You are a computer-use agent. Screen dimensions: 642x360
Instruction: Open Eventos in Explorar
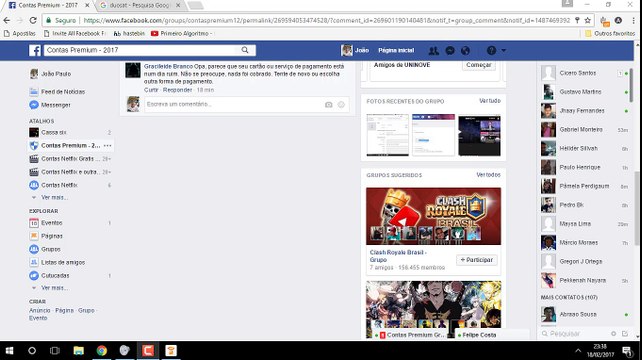point(52,223)
